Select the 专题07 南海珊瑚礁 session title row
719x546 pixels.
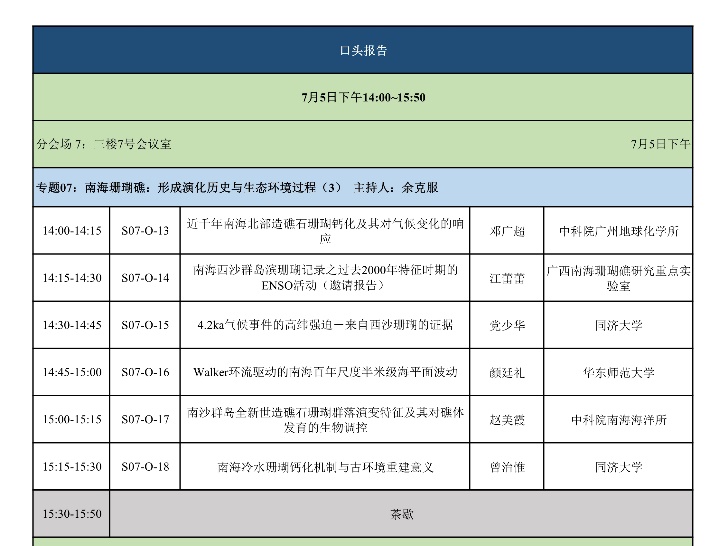(x=237, y=187)
